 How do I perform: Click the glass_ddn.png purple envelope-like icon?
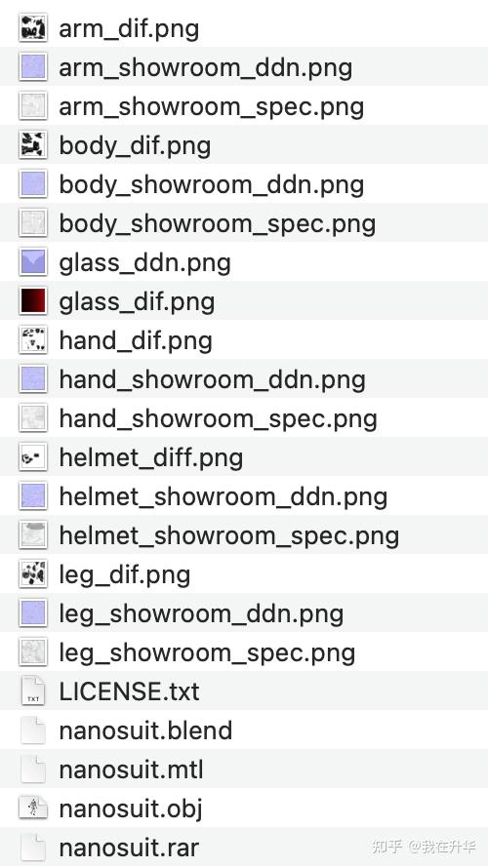[x=32, y=261]
